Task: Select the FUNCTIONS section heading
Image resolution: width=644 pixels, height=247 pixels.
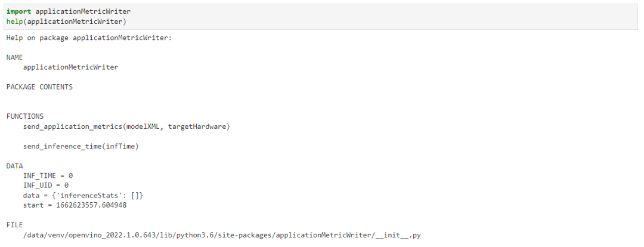Action: click(25, 116)
